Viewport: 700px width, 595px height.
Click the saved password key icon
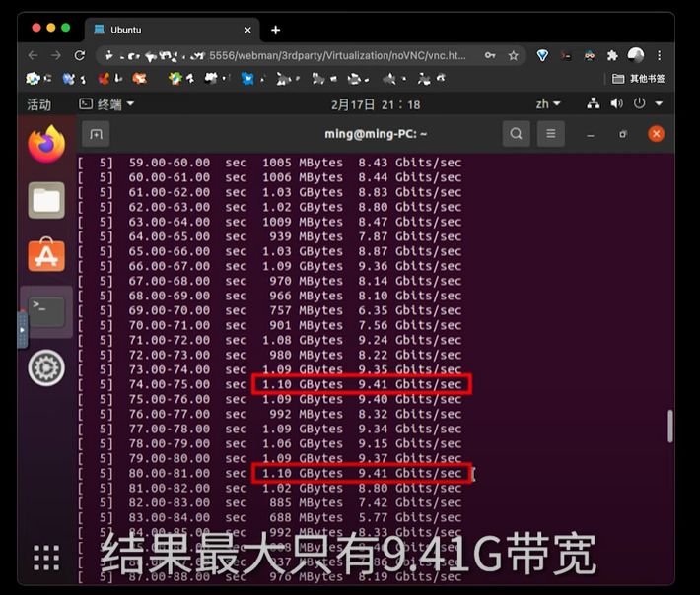coord(490,56)
